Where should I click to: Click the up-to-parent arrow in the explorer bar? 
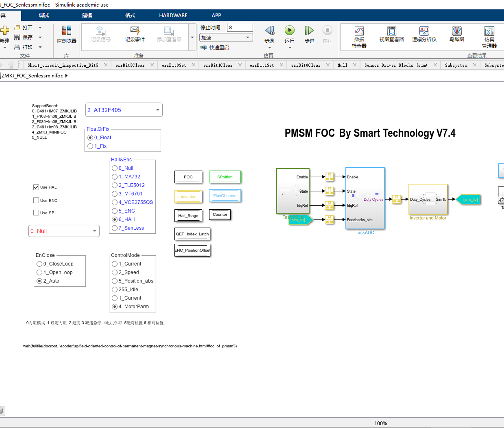coord(11,65)
